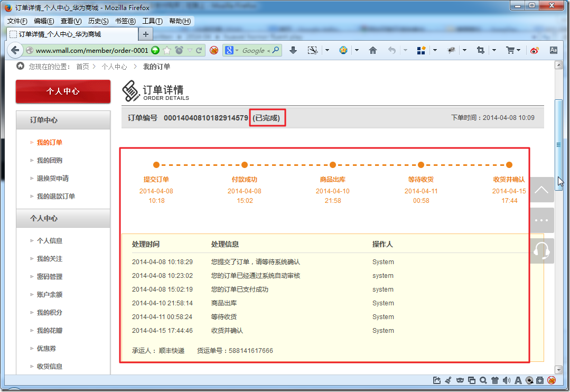This screenshot has height=392, width=570.
Task: Click the windows stack icon in status bar
Action: [472, 380]
